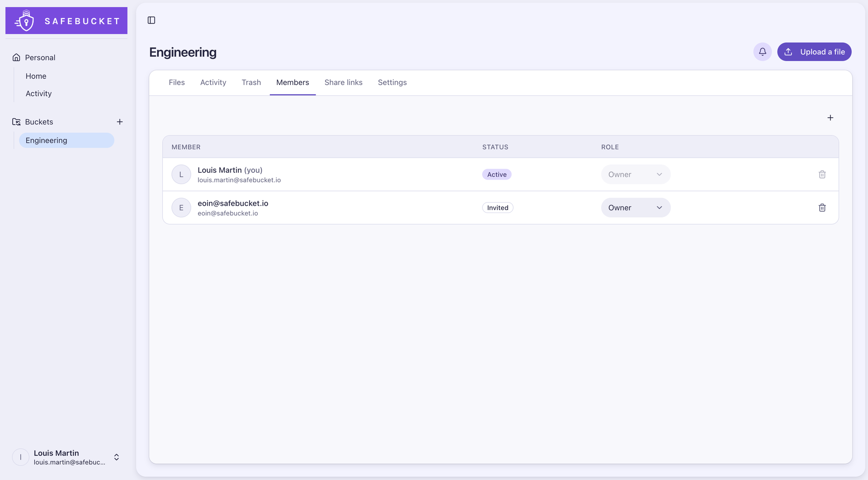Delete eoin@safebucket.io member

tap(822, 208)
